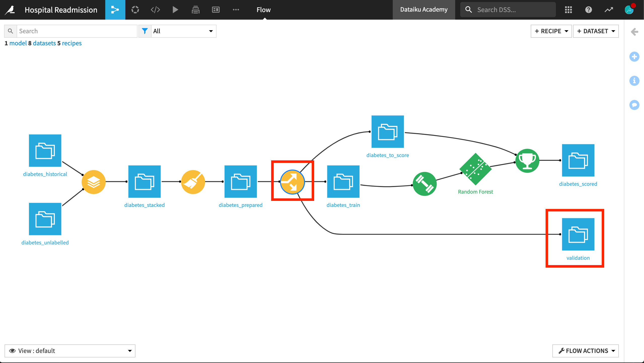Screen dimensions: 644x363
Task: Open the more options ellipsis menu
Action: 236,10
